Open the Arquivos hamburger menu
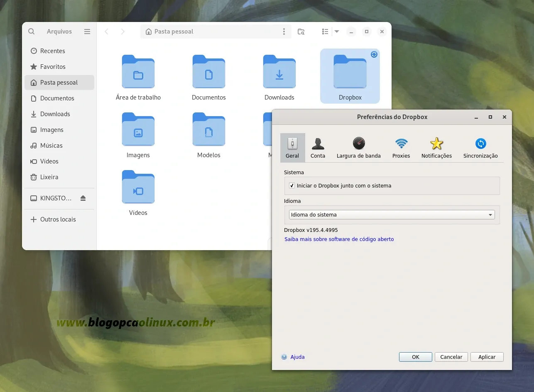 87,32
